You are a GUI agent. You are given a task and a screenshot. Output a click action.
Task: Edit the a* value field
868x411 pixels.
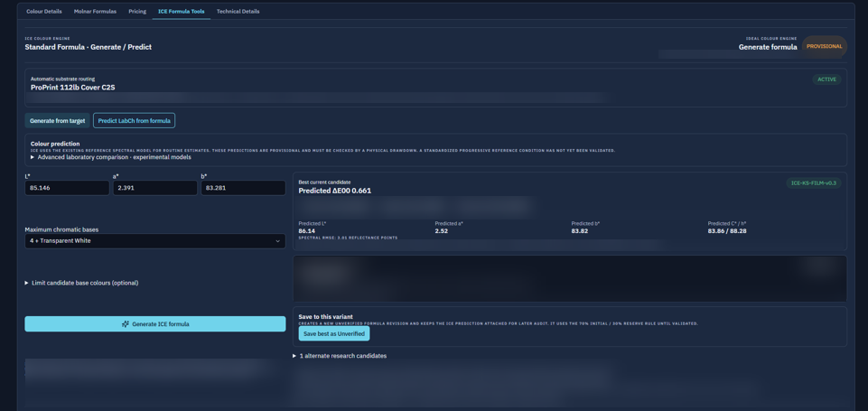click(155, 188)
